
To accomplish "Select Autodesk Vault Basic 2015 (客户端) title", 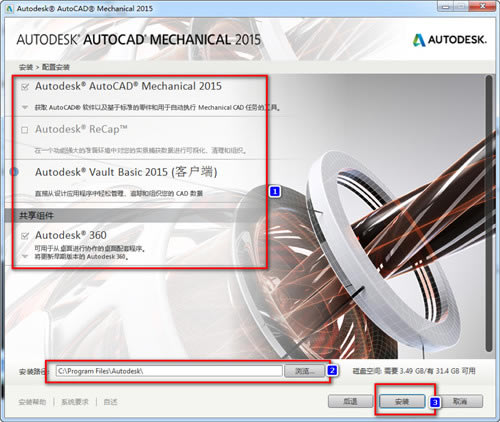I will click(126, 172).
